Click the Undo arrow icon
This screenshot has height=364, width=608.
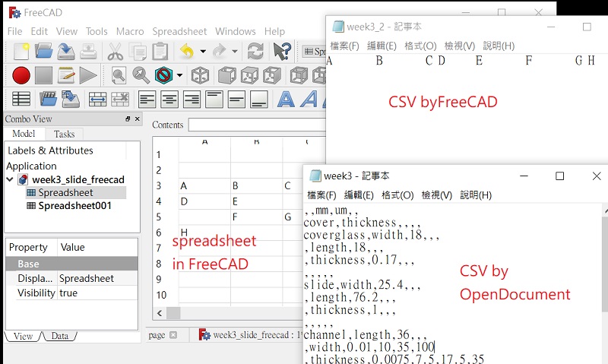click(187, 51)
